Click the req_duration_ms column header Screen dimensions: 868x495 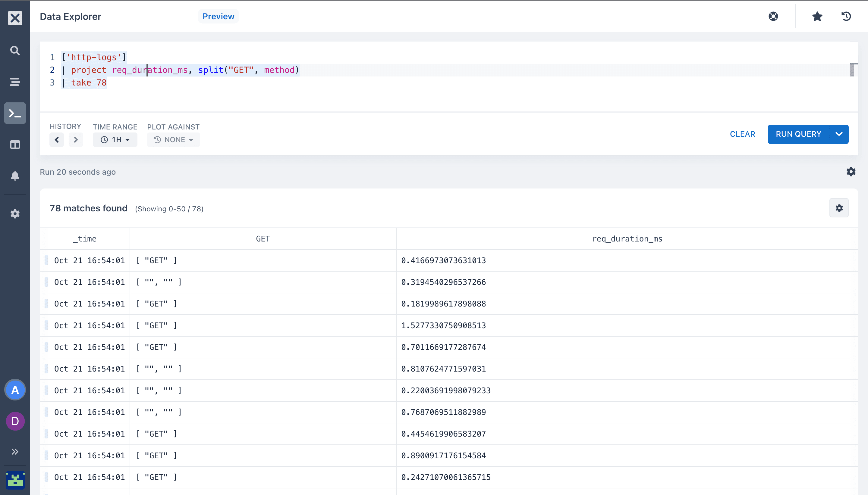627,239
